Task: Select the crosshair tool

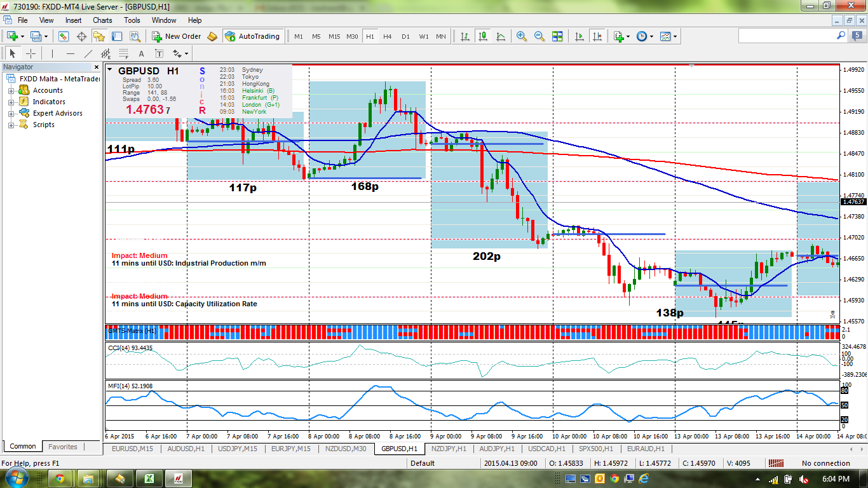Action: click(x=31, y=53)
